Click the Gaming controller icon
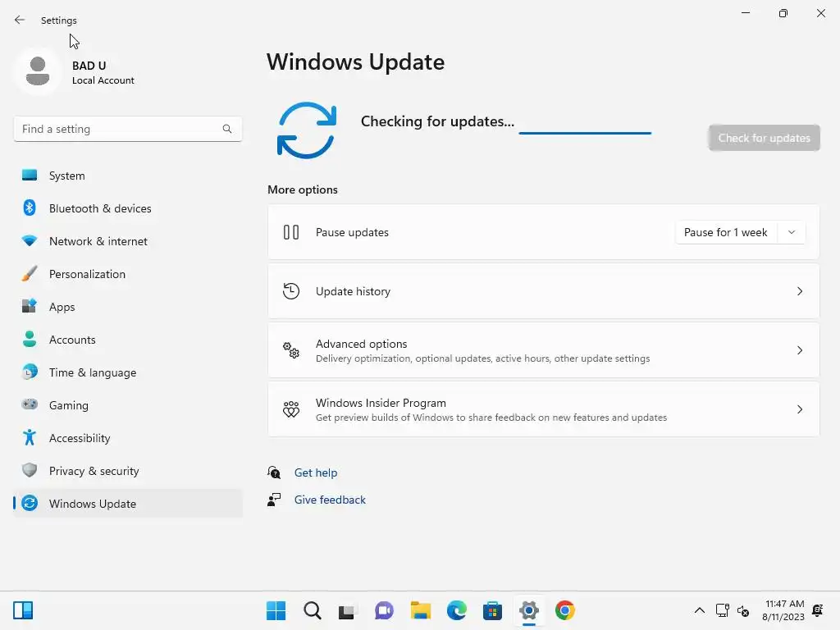Viewport: 840px width, 630px height. 30,404
